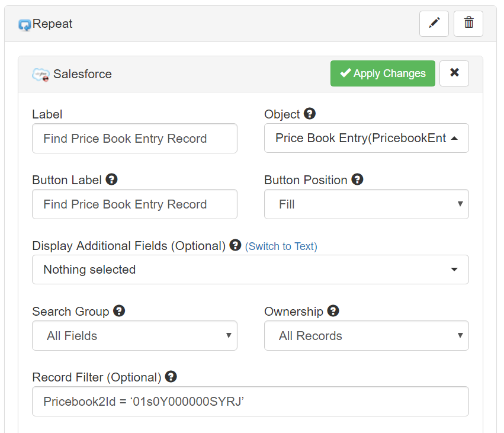The height and width of the screenshot is (433, 504).
Task: Open help icon next to Button Label
Action: tap(111, 179)
